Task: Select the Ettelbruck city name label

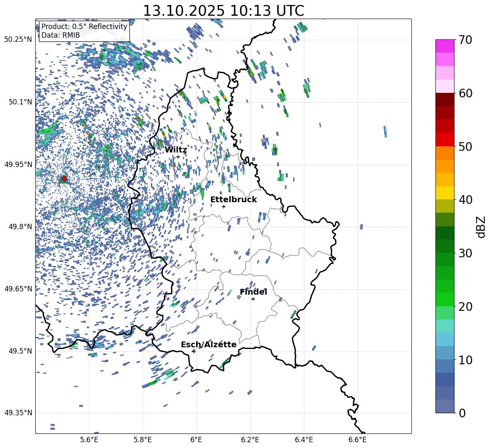Action: [233, 199]
